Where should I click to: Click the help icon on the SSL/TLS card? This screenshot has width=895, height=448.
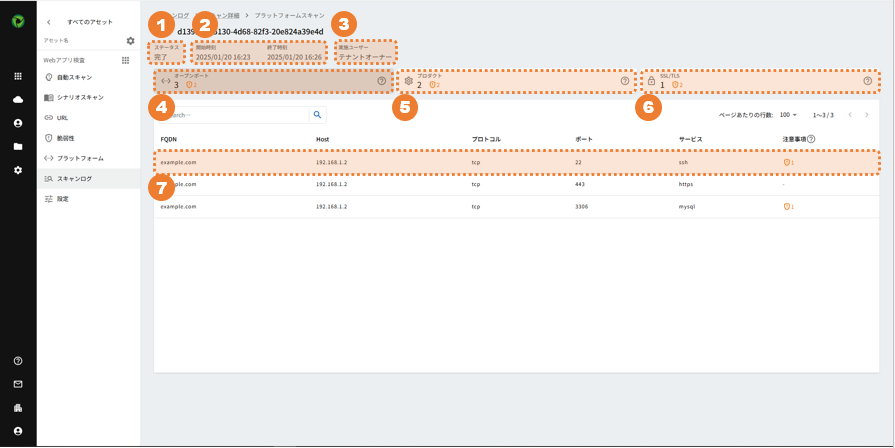click(868, 81)
